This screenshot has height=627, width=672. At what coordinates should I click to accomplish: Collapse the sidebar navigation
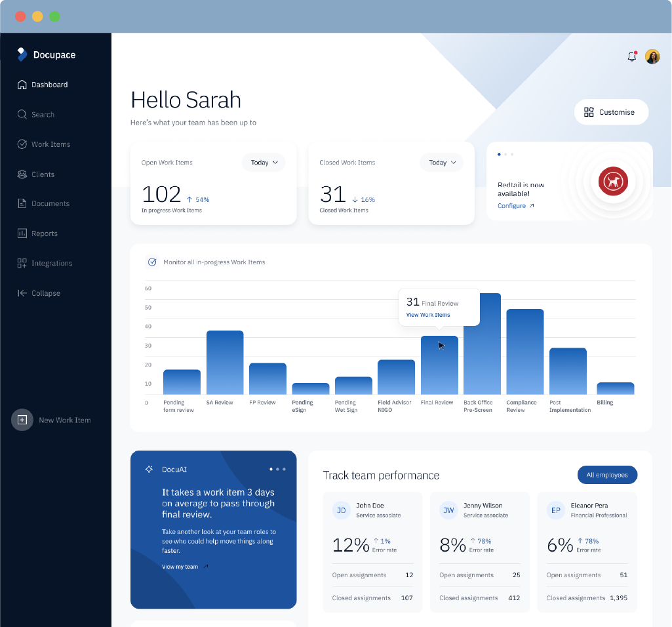pyautogui.click(x=39, y=293)
